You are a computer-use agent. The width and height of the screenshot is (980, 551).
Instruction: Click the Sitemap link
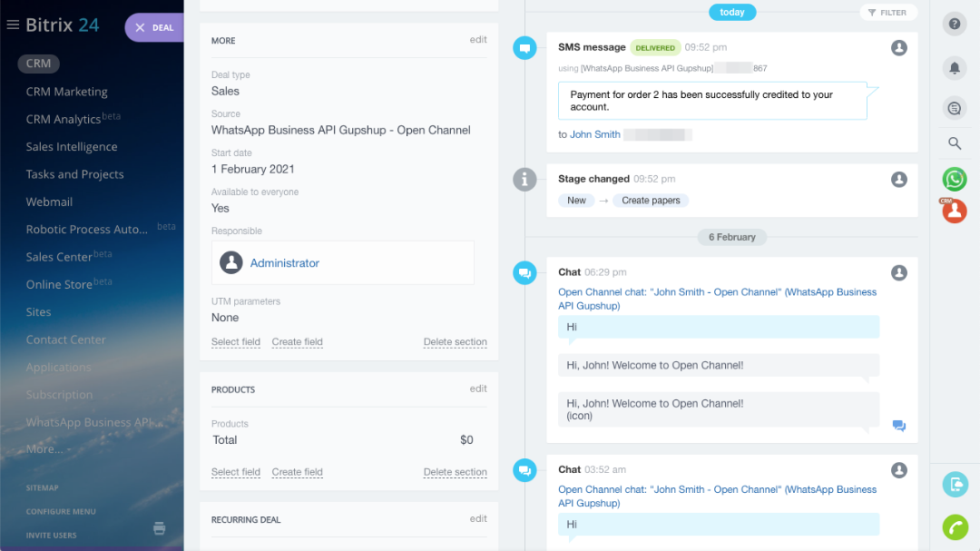point(42,487)
